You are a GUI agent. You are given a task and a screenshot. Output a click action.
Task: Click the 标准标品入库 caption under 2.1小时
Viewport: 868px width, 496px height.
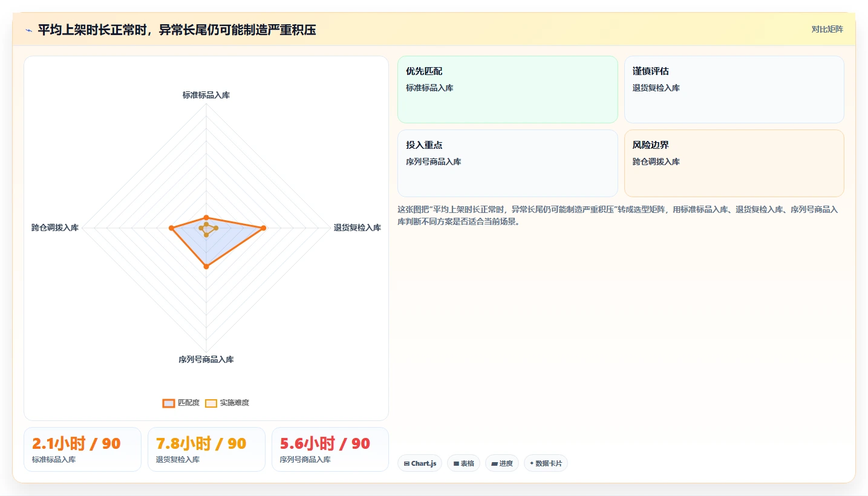pos(54,460)
